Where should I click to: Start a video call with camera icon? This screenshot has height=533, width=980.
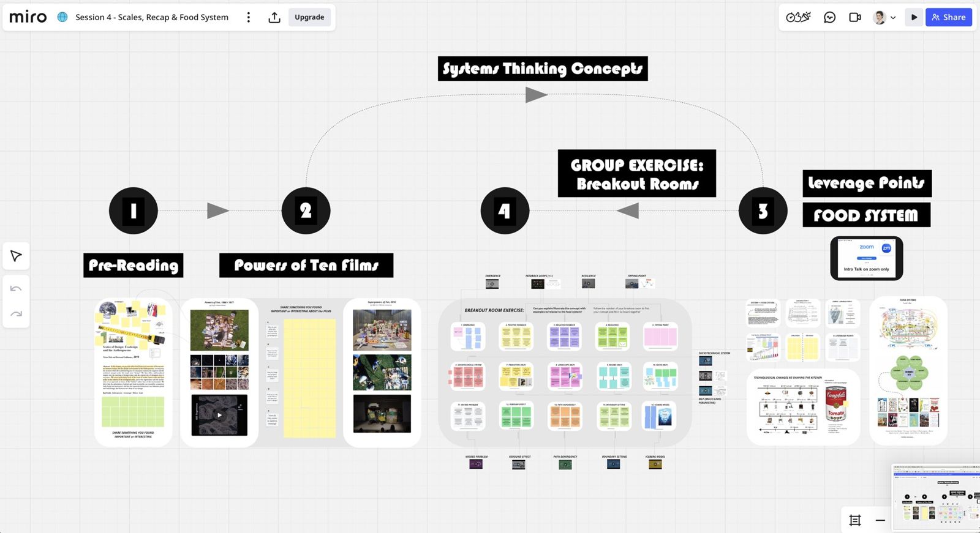855,17
